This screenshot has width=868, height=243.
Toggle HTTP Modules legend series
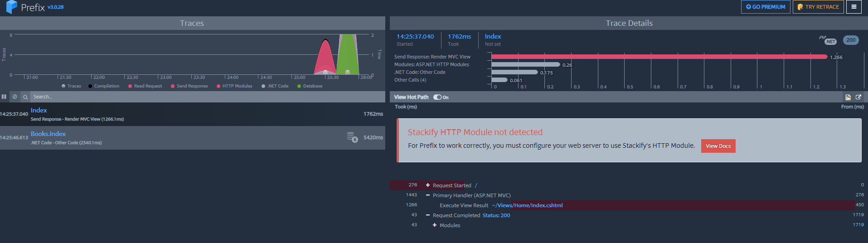234,86
